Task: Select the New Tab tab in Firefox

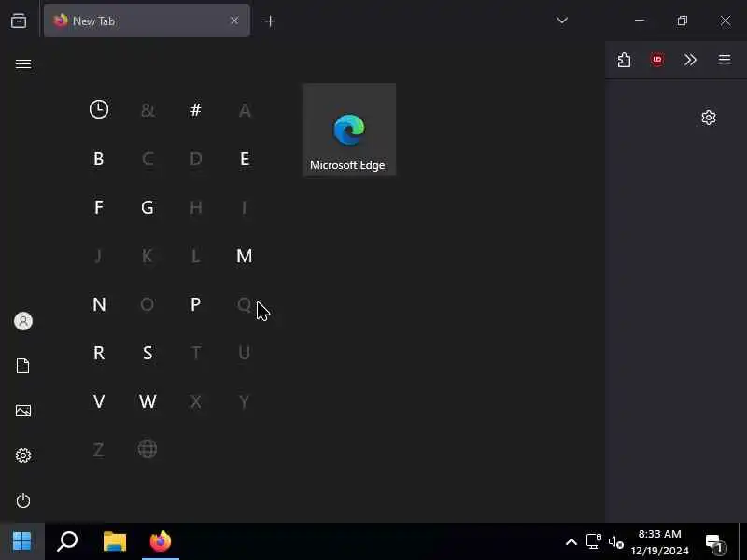Action: [147, 21]
